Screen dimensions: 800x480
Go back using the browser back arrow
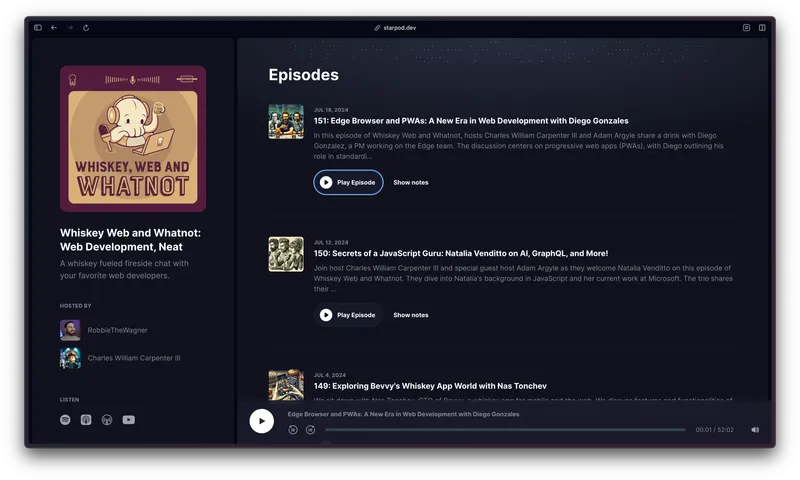coord(54,28)
